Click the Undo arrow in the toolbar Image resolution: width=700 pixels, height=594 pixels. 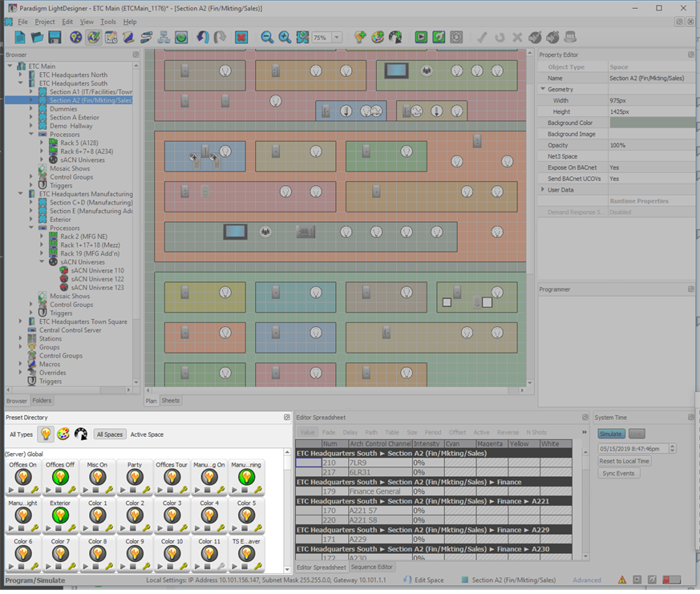(x=203, y=38)
